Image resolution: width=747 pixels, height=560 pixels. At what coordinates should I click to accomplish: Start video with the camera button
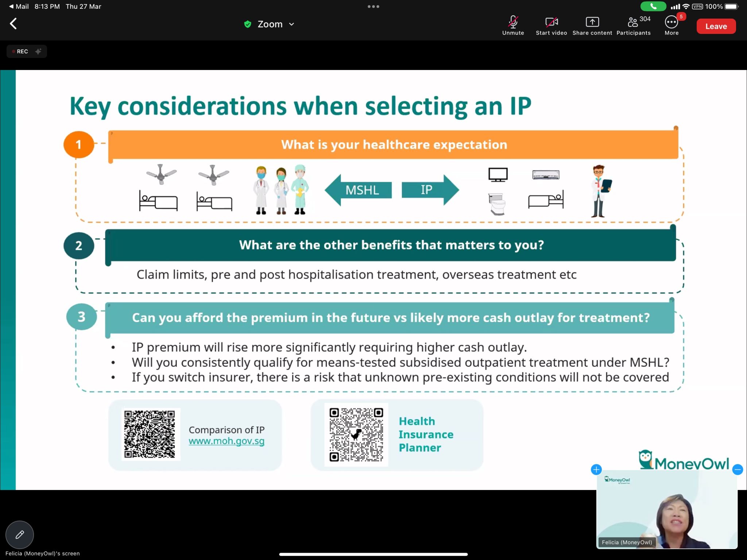click(551, 26)
